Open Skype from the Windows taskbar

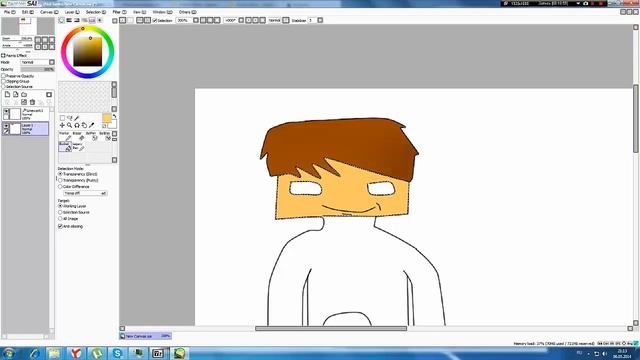[117, 353]
